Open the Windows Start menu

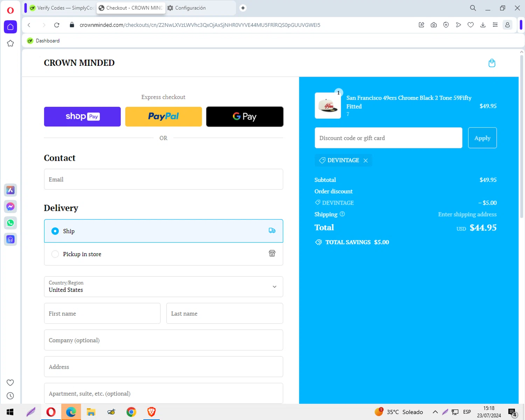tap(10, 412)
